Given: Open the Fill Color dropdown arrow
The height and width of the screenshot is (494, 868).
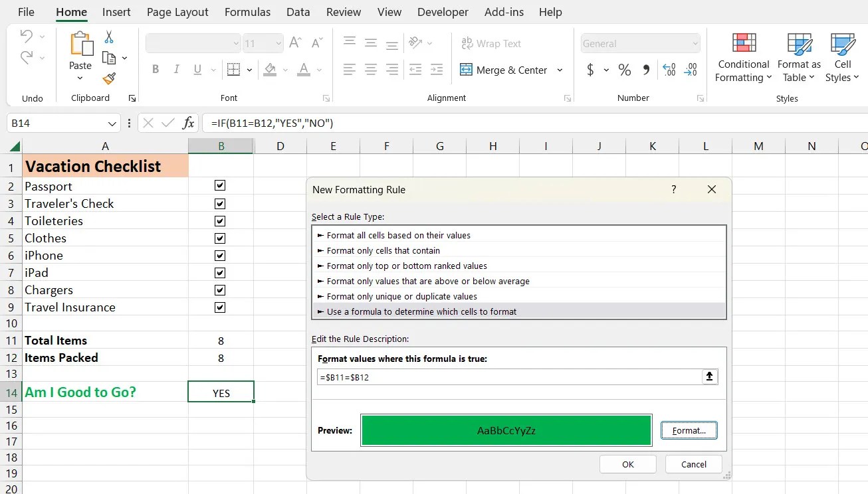Looking at the screenshot, I should pos(286,70).
